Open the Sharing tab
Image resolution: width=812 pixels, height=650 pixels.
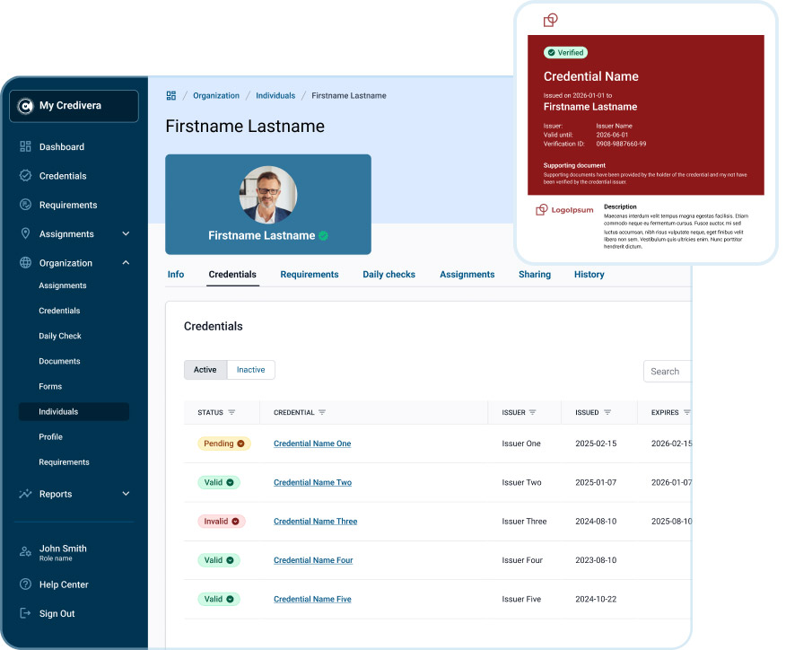tap(535, 275)
